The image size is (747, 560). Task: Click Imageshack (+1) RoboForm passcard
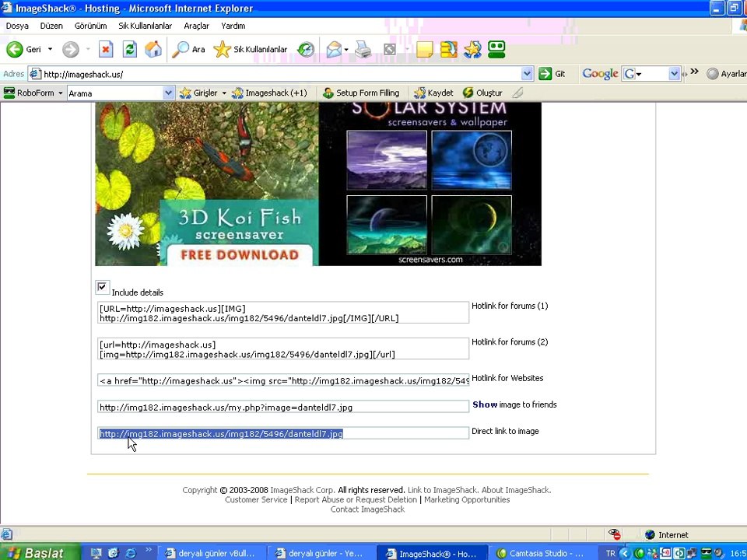tap(270, 93)
